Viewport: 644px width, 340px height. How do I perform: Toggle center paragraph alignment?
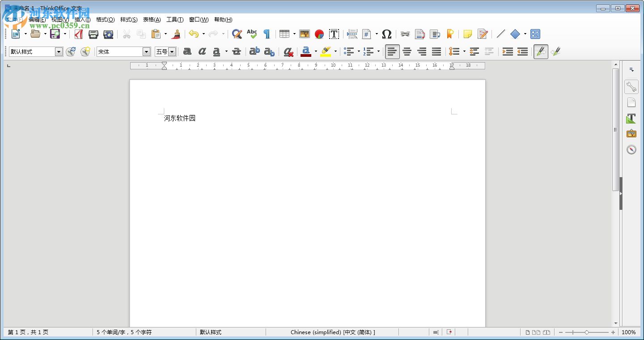click(407, 51)
